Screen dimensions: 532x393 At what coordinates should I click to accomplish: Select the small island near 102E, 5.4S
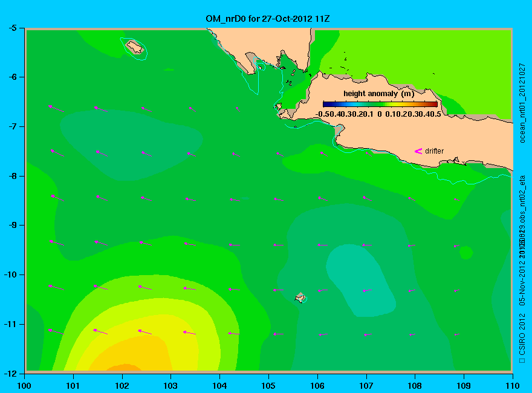pyautogui.click(x=135, y=47)
